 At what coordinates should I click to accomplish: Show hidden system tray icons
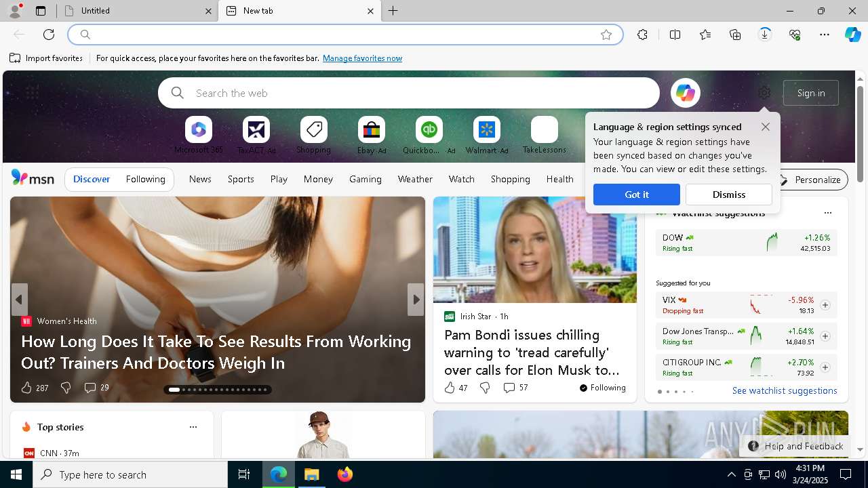(x=731, y=474)
